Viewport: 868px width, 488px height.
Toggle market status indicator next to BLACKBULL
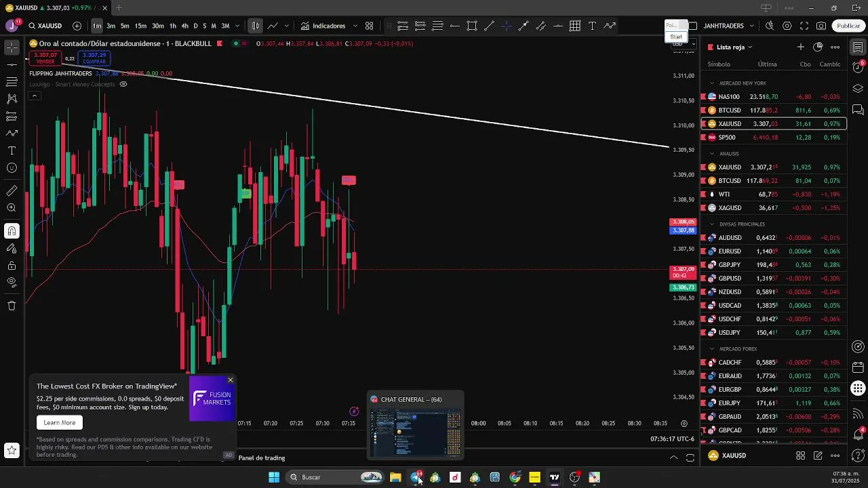[x=235, y=43]
